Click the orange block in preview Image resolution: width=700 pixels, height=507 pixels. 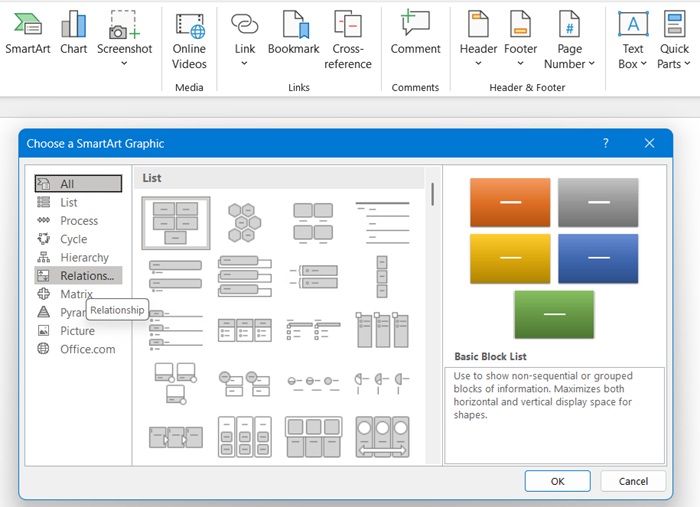pyautogui.click(x=510, y=203)
